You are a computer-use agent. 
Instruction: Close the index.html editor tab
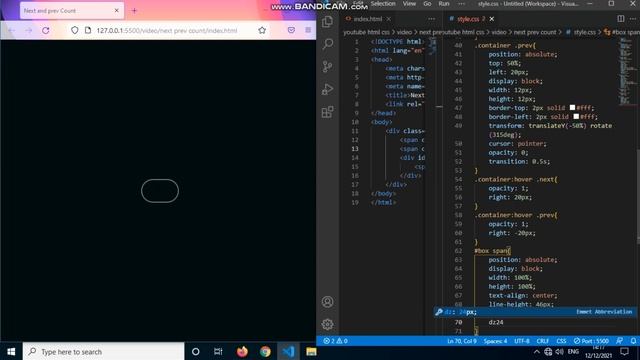pyautogui.click(x=389, y=19)
